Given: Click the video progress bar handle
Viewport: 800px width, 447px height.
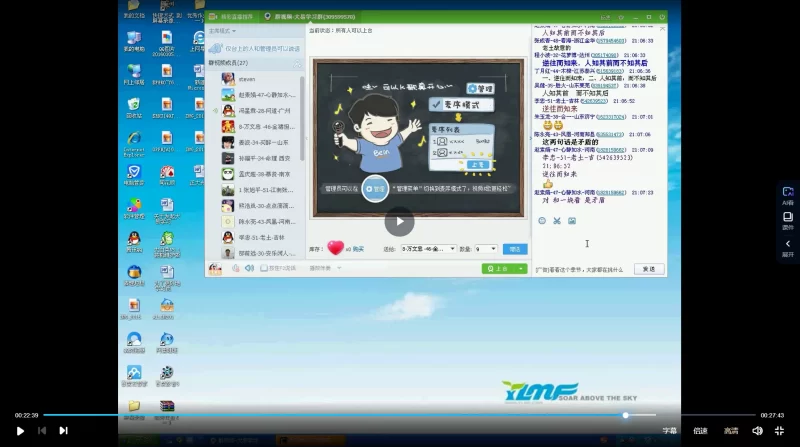Looking at the screenshot, I should coord(626,415).
